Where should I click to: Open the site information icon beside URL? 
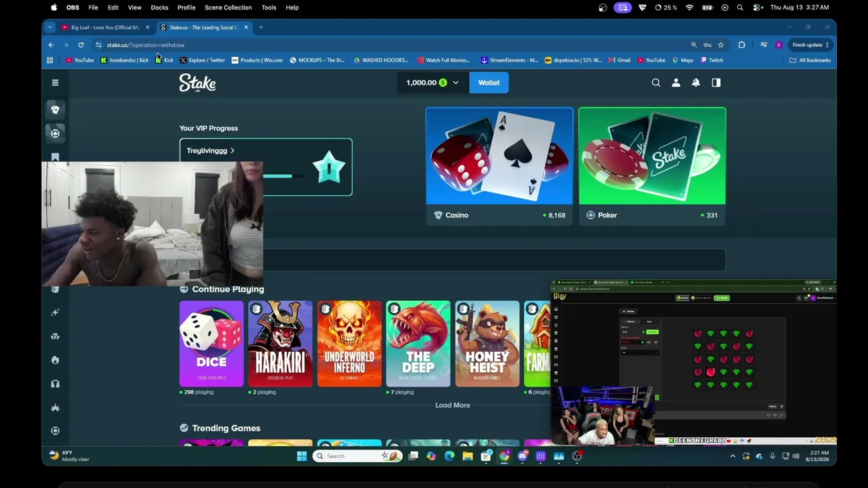pyautogui.click(x=98, y=45)
